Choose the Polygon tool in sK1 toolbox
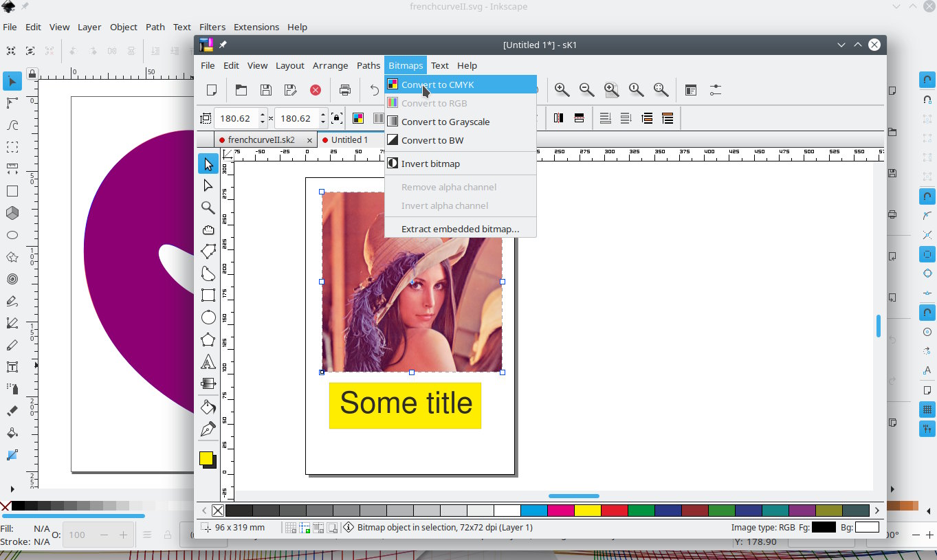This screenshot has height=560, width=937. coord(208,339)
